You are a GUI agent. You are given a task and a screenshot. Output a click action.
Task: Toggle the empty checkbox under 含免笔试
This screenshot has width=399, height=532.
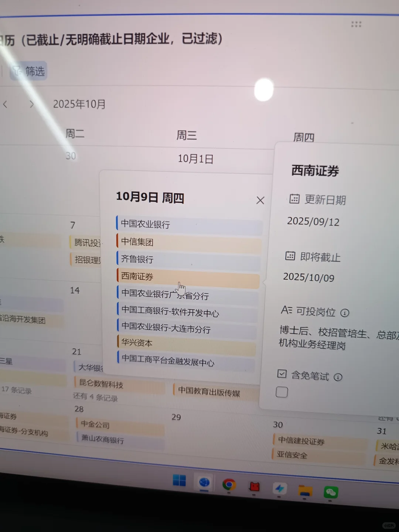pos(282,392)
